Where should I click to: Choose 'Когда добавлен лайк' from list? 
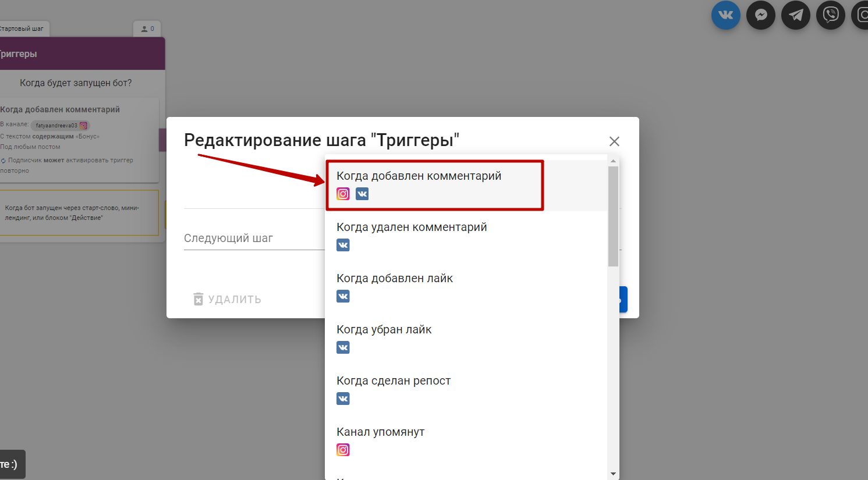395,279
